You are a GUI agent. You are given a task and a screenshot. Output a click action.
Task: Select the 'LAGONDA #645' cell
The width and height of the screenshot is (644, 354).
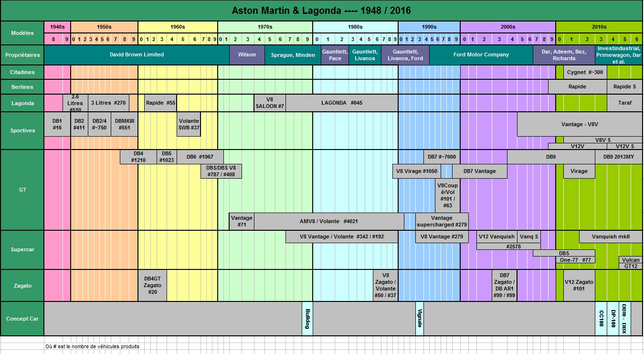[x=342, y=103]
